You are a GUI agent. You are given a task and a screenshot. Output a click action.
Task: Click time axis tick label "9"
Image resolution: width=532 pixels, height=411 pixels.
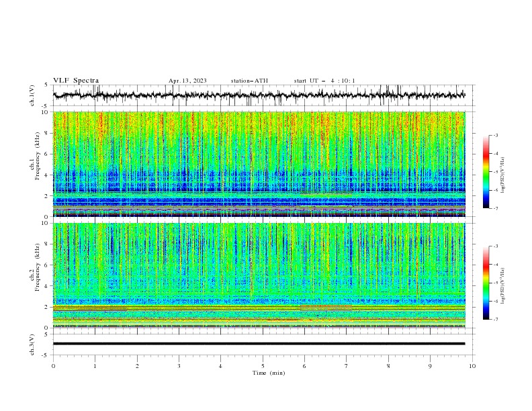[430, 366]
